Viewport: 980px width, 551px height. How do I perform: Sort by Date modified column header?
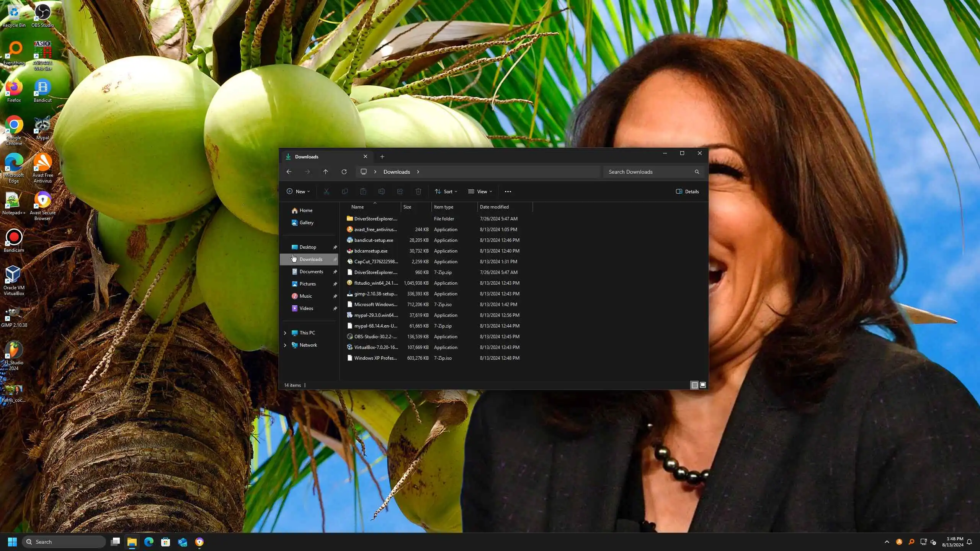(x=494, y=207)
